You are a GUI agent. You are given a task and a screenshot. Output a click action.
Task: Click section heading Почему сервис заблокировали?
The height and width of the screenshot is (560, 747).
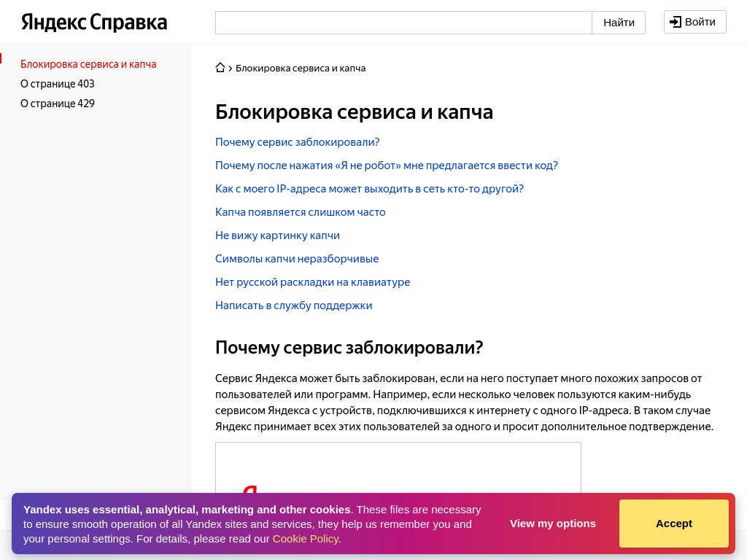tap(349, 348)
